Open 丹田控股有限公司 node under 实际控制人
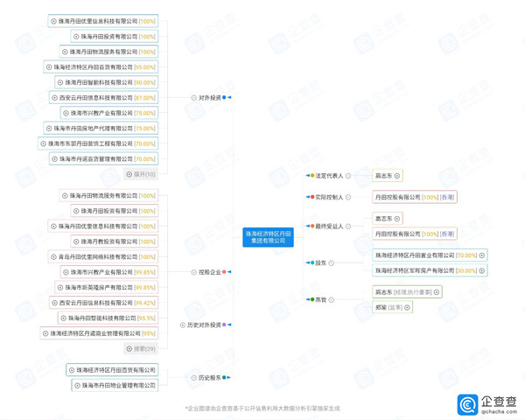This screenshot has height=420, width=525. click(x=415, y=197)
